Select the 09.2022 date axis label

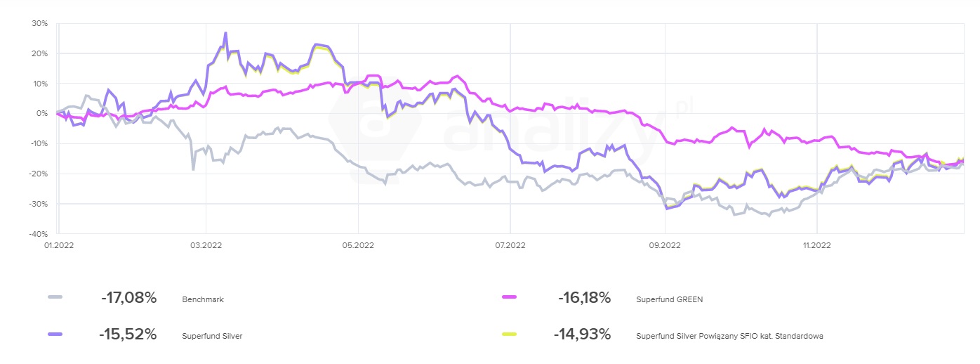point(664,245)
